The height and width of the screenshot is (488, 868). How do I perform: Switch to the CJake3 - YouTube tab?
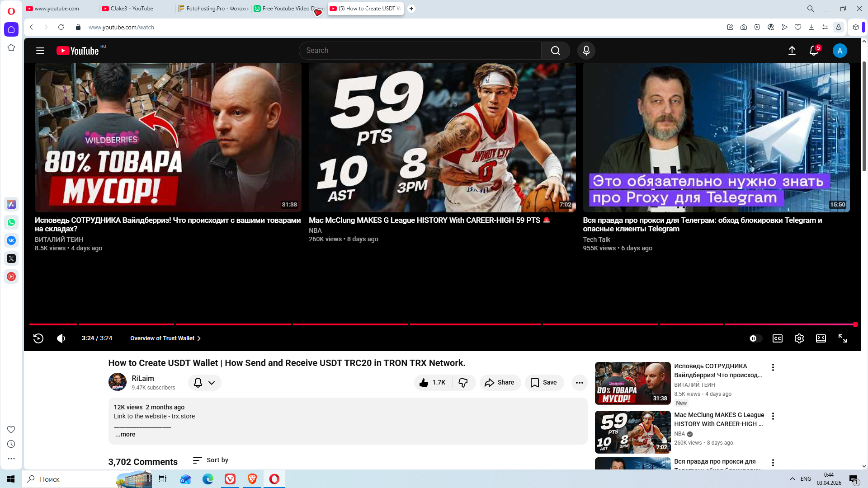click(132, 9)
